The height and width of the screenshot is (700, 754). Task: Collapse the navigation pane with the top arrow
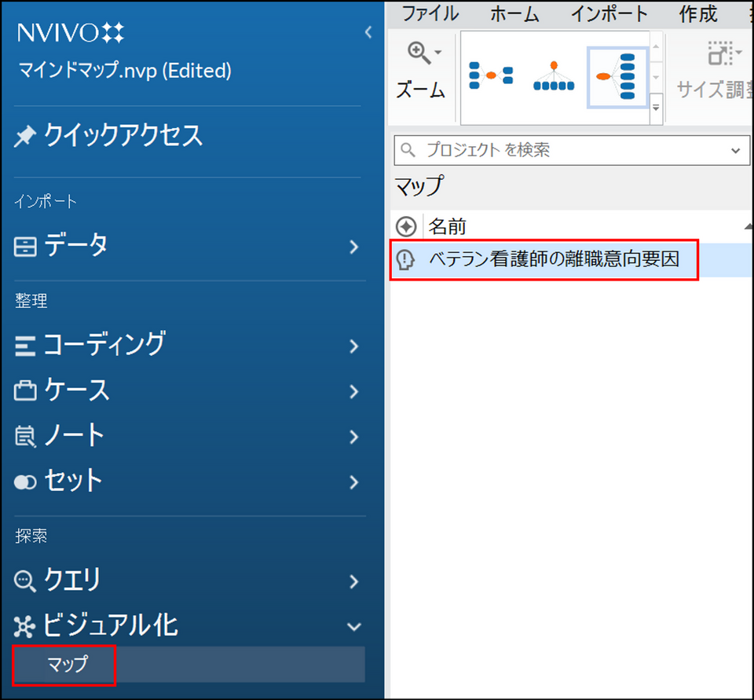368,32
